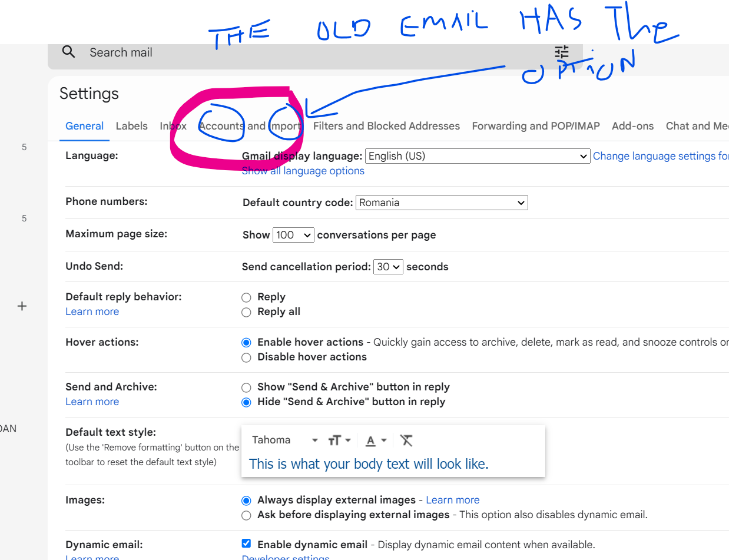Screen dimensions: 729x560
Task: Select the Reply radio button
Action: (246, 297)
